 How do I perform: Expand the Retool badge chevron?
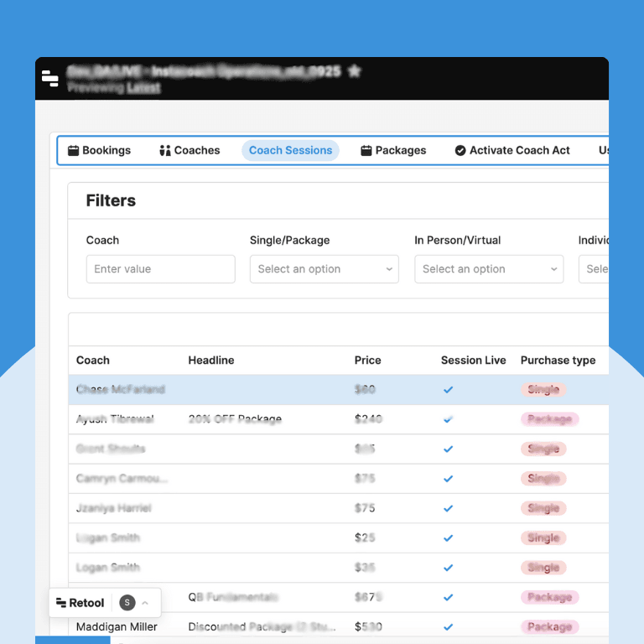145,603
